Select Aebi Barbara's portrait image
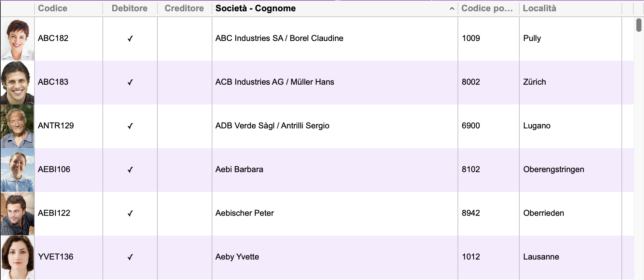This screenshot has width=644, height=280. tap(17, 170)
